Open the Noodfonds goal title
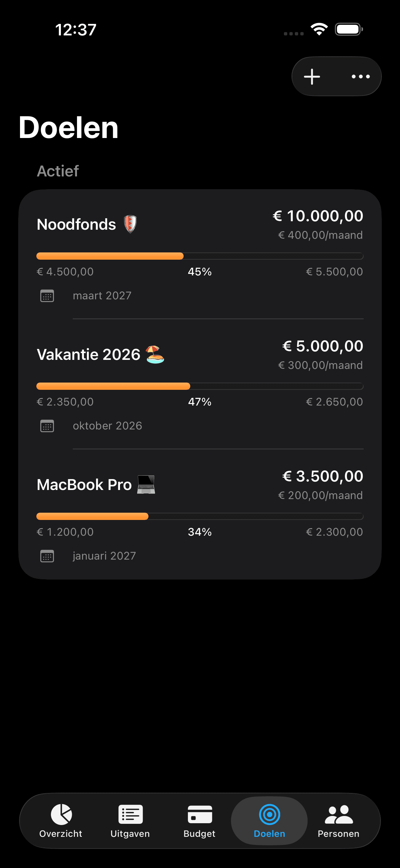Viewport: 400px width, 868px height. (x=76, y=224)
